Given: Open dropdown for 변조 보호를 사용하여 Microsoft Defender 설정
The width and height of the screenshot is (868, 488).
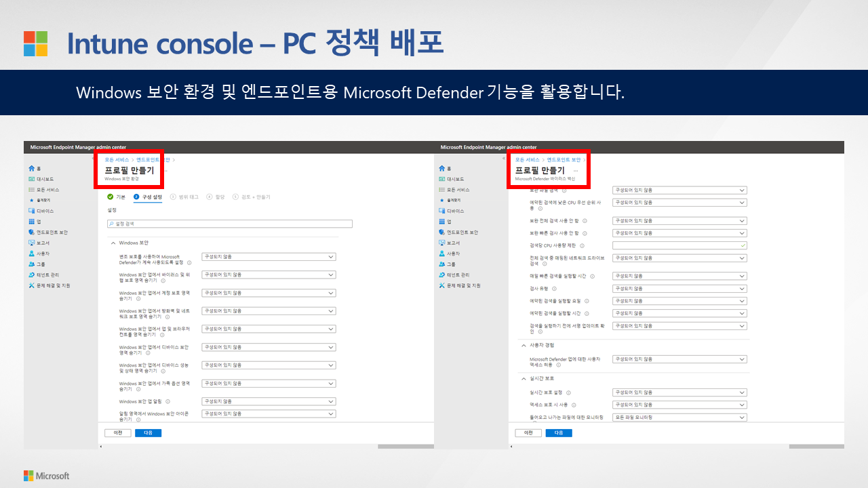Looking at the screenshot, I should coord(269,257).
